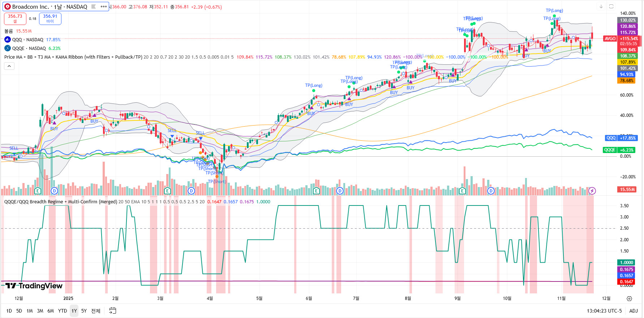Select the YTD range
The image size is (644, 318).
pyautogui.click(x=63, y=311)
